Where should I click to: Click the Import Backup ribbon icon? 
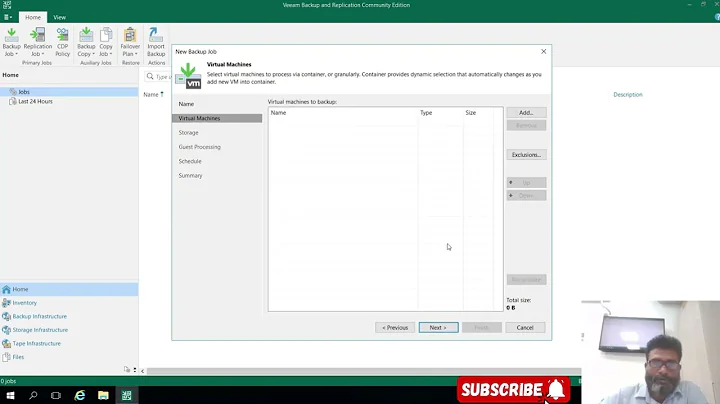click(x=156, y=42)
